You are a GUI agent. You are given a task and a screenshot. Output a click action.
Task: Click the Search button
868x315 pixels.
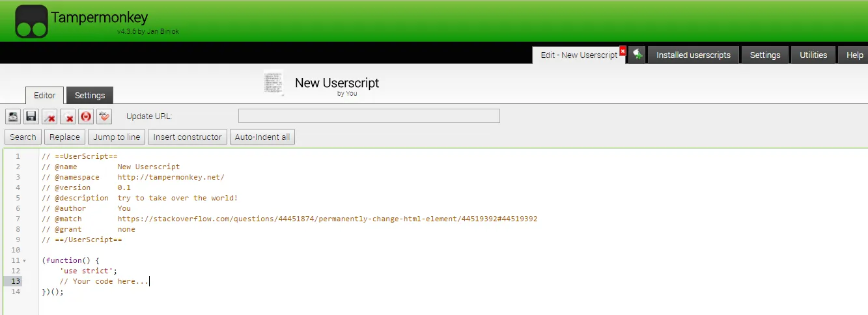pos(23,137)
